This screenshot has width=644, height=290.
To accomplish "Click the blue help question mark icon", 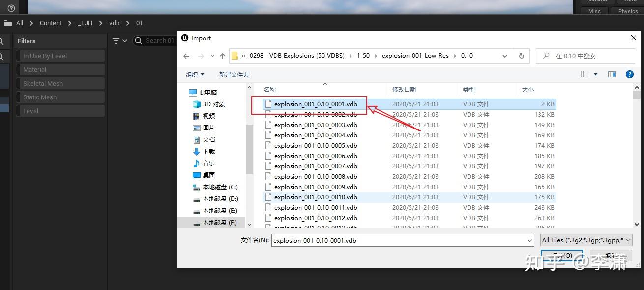I will point(630,74).
